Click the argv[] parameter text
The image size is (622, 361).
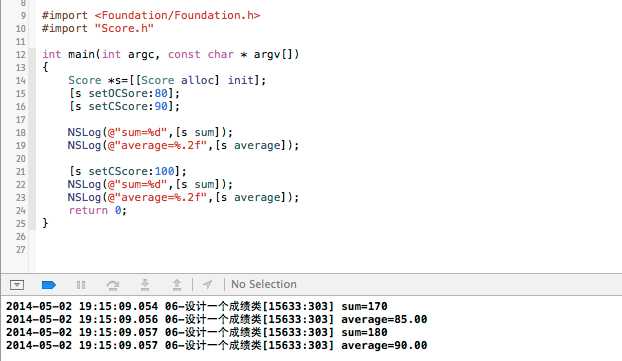(x=273, y=54)
